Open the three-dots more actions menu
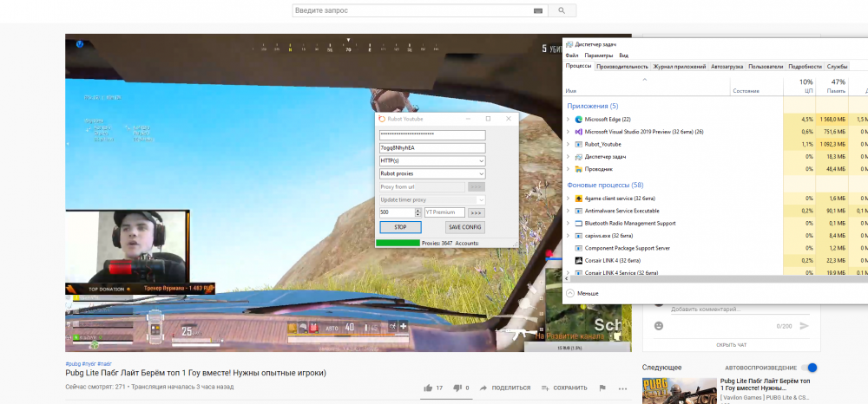Image resolution: width=868 pixels, height=404 pixels. (623, 388)
